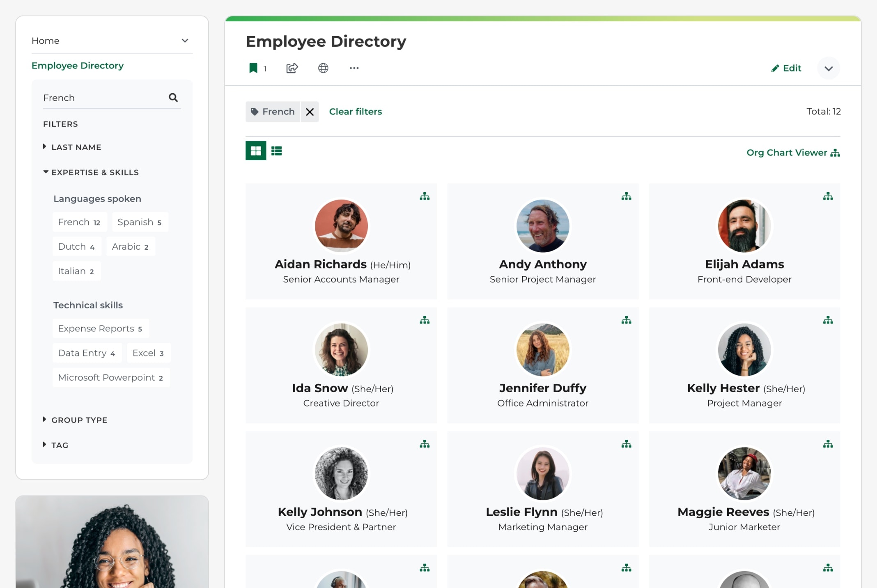The height and width of the screenshot is (588, 877).
Task: Open Maggie Reeves' profile name
Action: pos(723,512)
